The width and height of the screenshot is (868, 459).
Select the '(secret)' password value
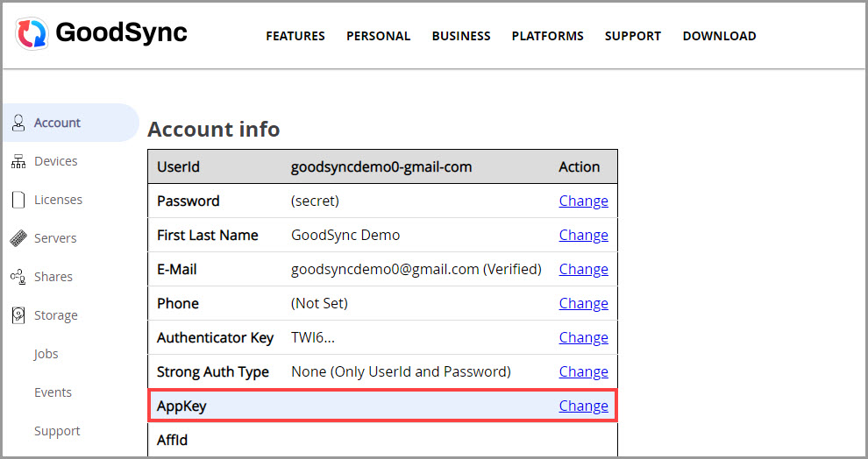[x=315, y=201]
